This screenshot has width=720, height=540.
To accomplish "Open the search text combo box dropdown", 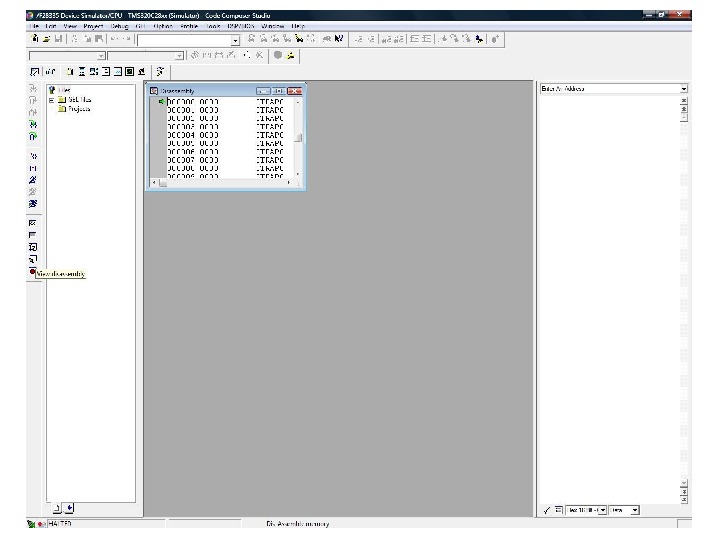I will coord(235,40).
